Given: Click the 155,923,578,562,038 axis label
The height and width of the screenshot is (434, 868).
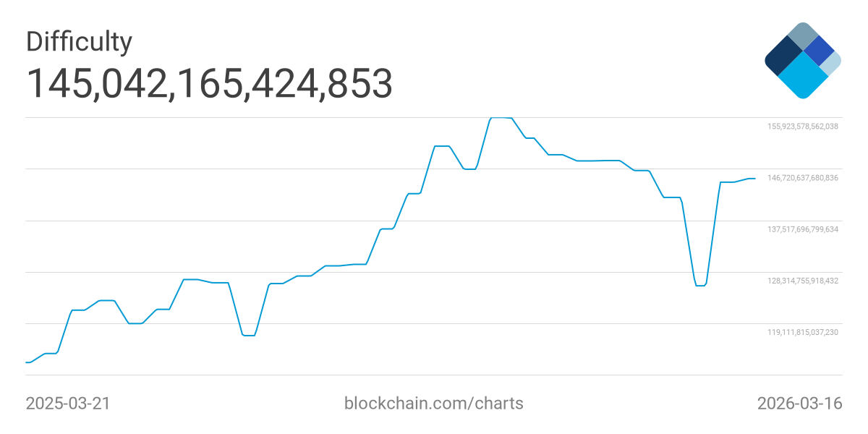Looking at the screenshot, I should click(802, 127).
